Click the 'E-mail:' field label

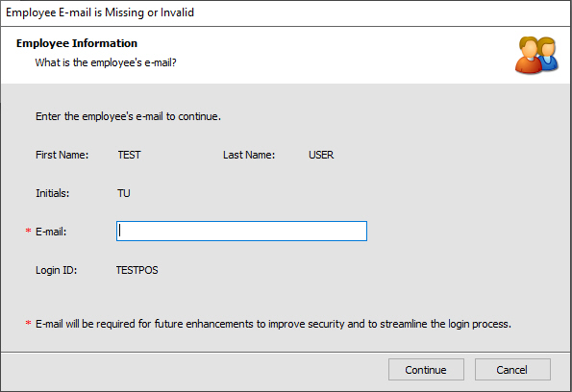point(51,232)
